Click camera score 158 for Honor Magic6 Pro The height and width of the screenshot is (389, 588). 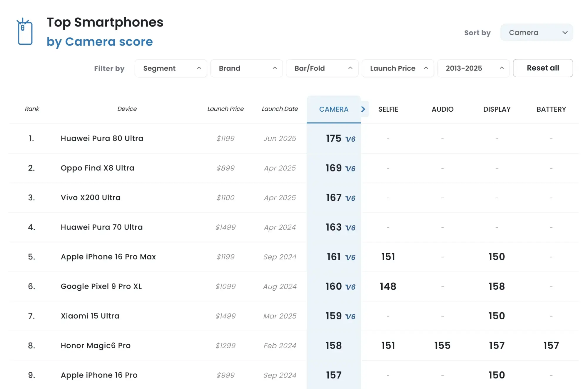coord(334,346)
